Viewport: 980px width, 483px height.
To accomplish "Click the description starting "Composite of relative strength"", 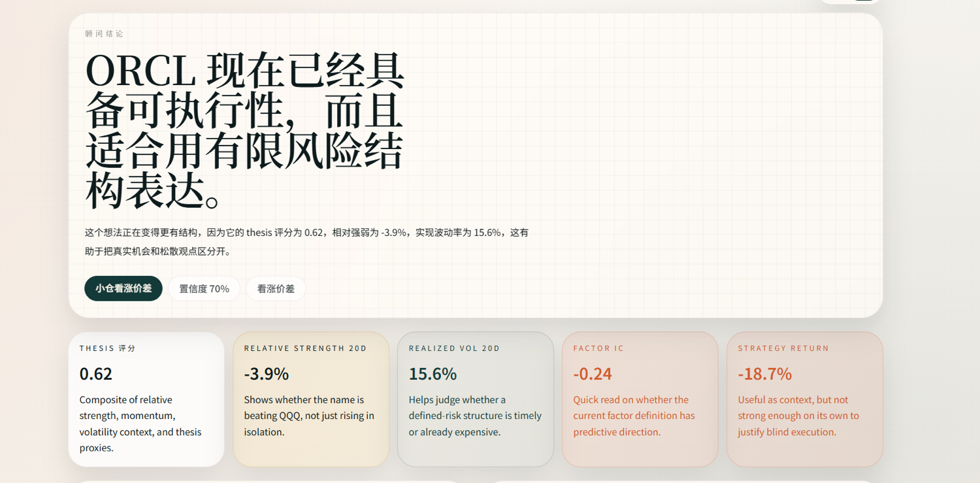I will tap(141, 424).
